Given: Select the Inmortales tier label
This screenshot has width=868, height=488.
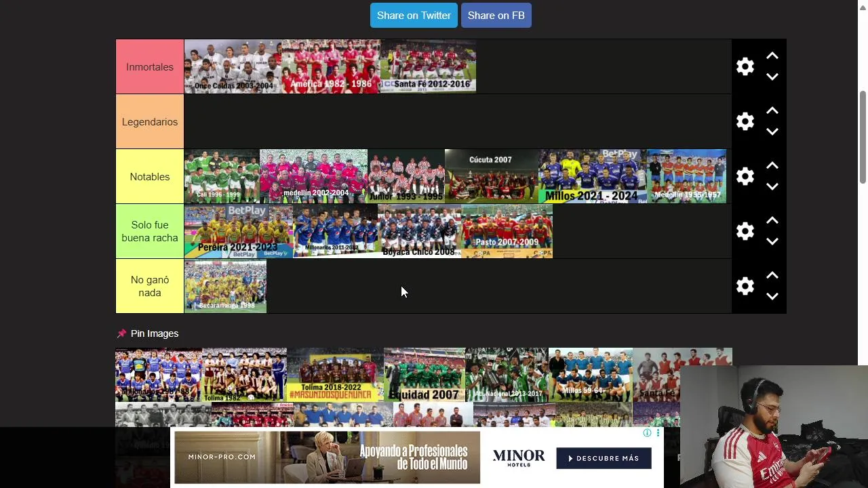Looking at the screenshot, I should (x=150, y=66).
